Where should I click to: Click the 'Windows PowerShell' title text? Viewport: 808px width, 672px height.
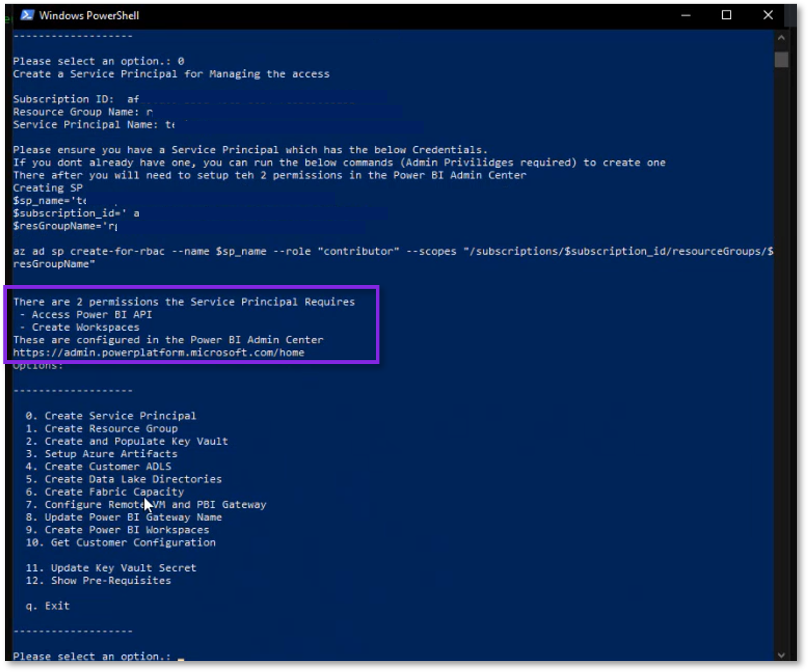(89, 15)
